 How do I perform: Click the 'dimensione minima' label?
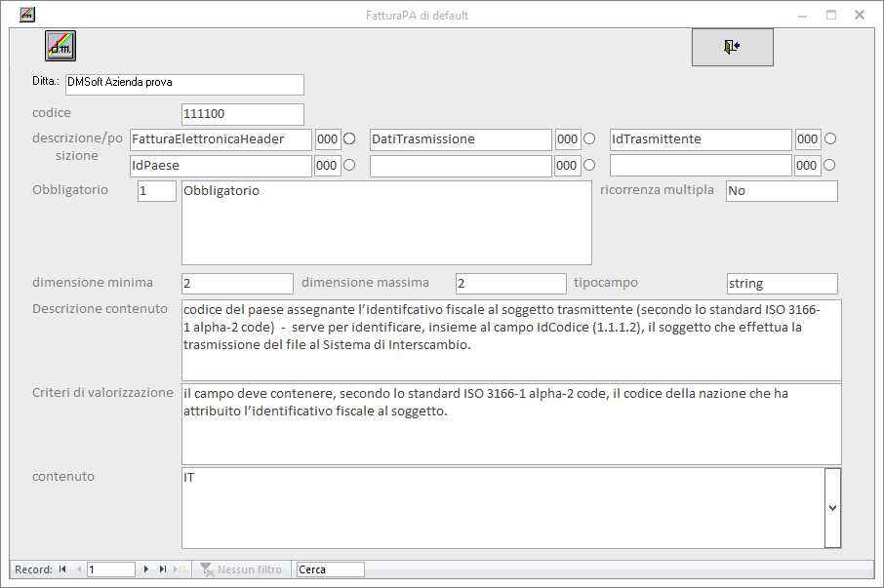93,282
